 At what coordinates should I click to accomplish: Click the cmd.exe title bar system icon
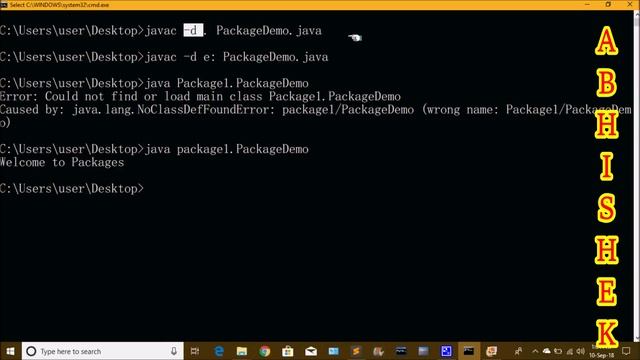(4, 5)
